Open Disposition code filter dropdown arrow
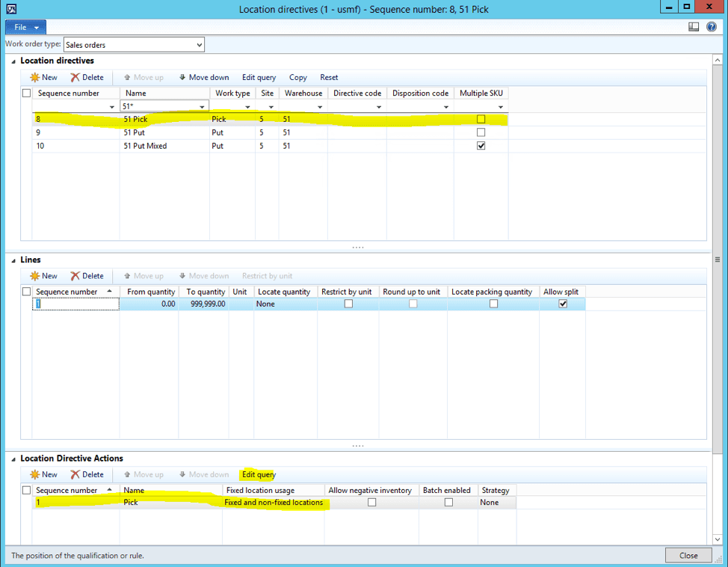The width and height of the screenshot is (728, 567). [446, 107]
